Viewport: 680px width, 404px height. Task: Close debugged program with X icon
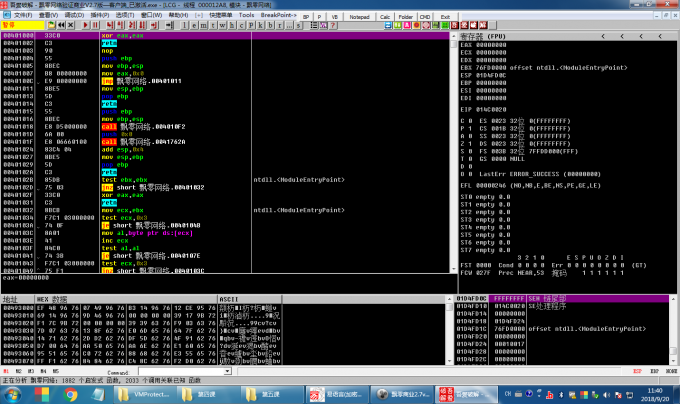(71, 25)
